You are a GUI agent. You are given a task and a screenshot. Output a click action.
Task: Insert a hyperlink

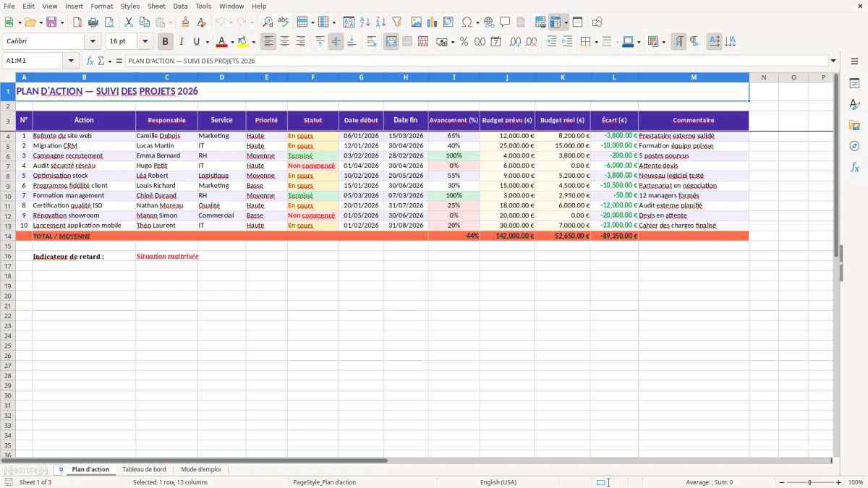(x=489, y=22)
